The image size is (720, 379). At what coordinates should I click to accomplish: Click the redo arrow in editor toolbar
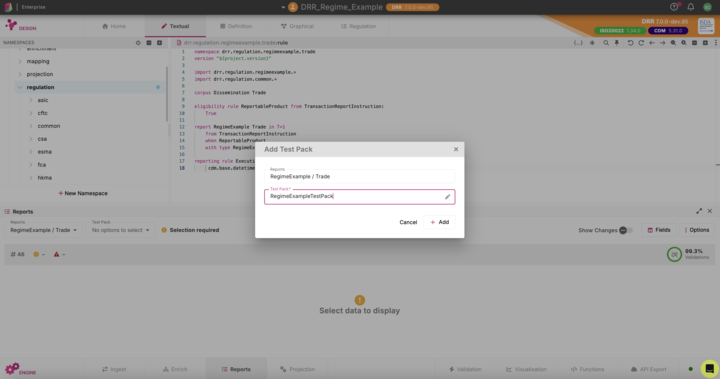[641, 43]
